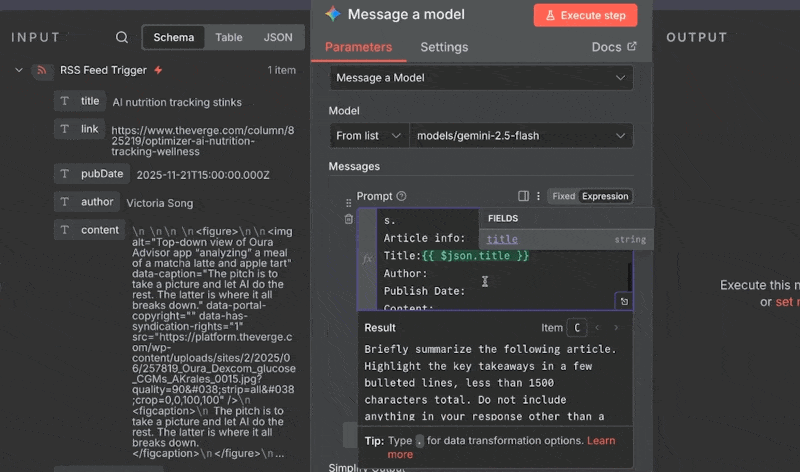Click the Execute step button
800x472 pixels.
(x=585, y=15)
